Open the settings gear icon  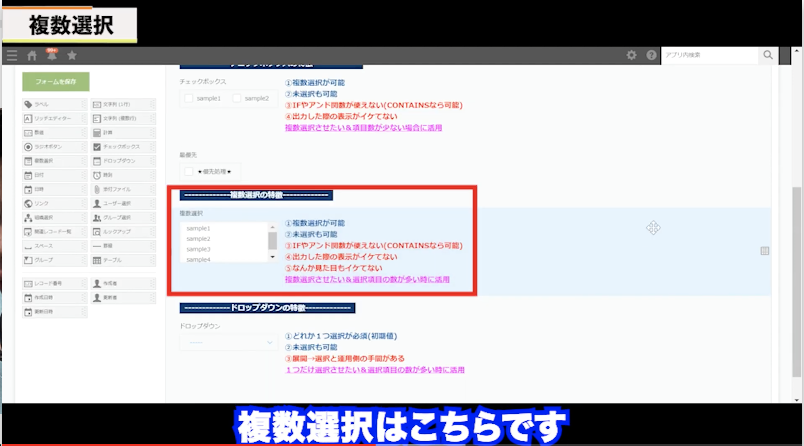pyautogui.click(x=631, y=56)
